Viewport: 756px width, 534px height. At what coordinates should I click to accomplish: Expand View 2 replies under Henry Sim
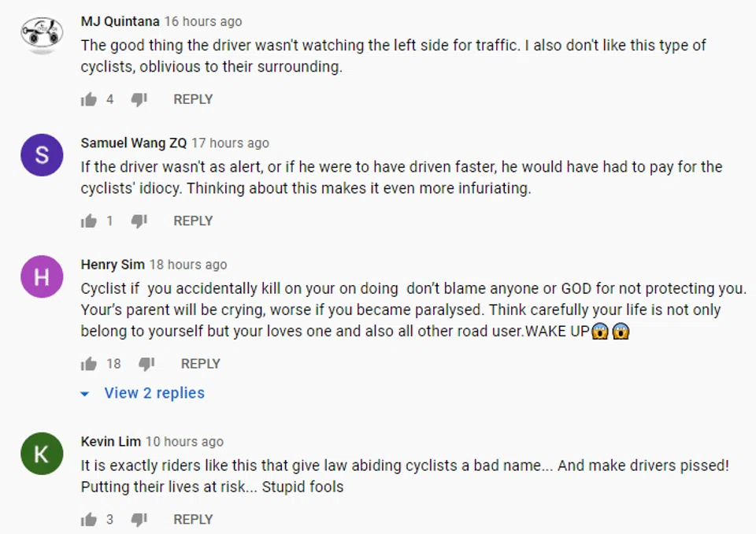(x=154, y=393)
